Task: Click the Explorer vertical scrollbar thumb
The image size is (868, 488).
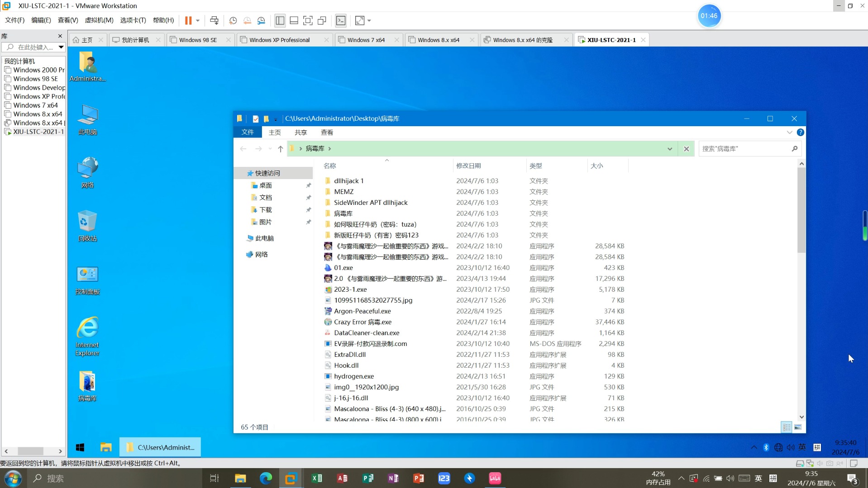Action: [801, 210]
